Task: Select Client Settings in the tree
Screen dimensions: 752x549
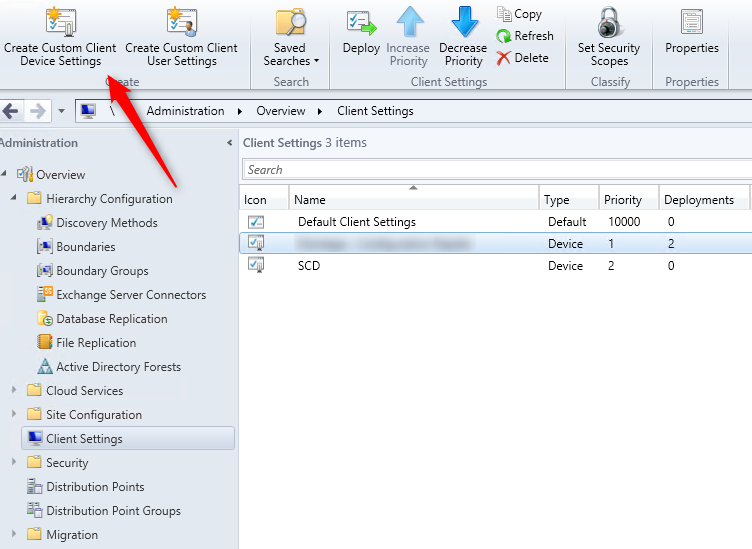Action: click(x=128, y=438)
